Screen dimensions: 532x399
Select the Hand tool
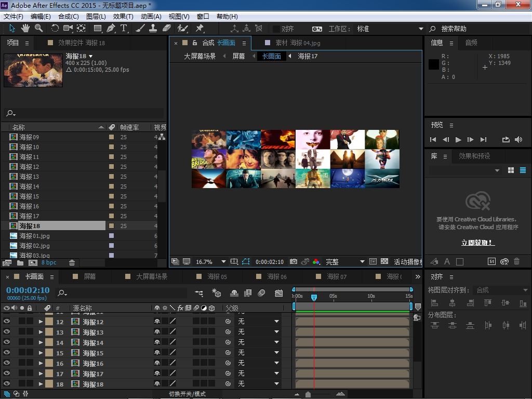[25, 29]
